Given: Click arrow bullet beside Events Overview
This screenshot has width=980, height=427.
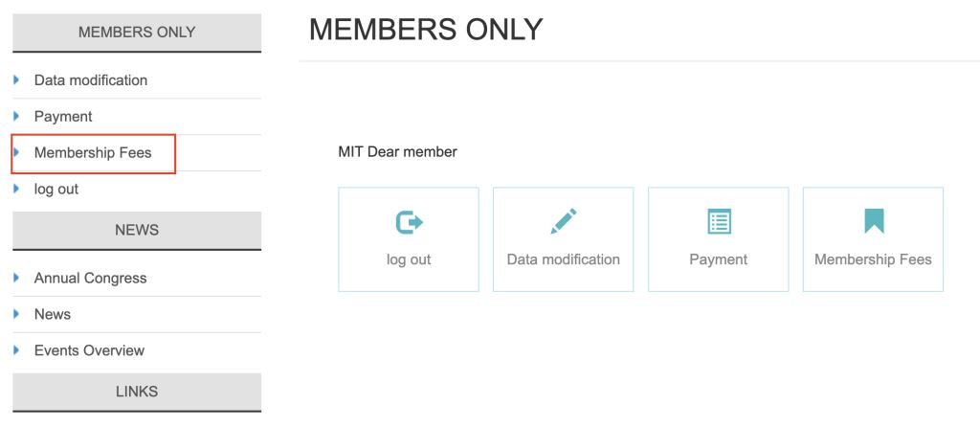Looking at the screenshot, I should point(16,350).
